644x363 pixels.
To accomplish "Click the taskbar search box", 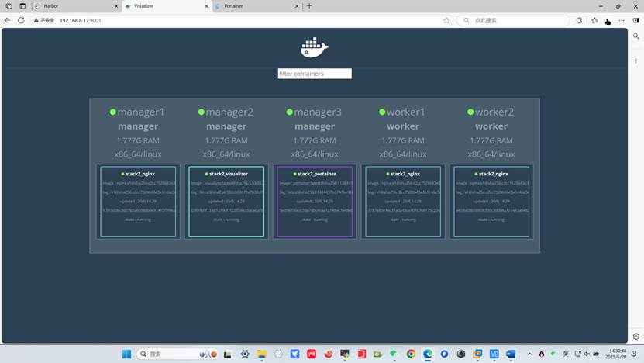I will (177, 354).
